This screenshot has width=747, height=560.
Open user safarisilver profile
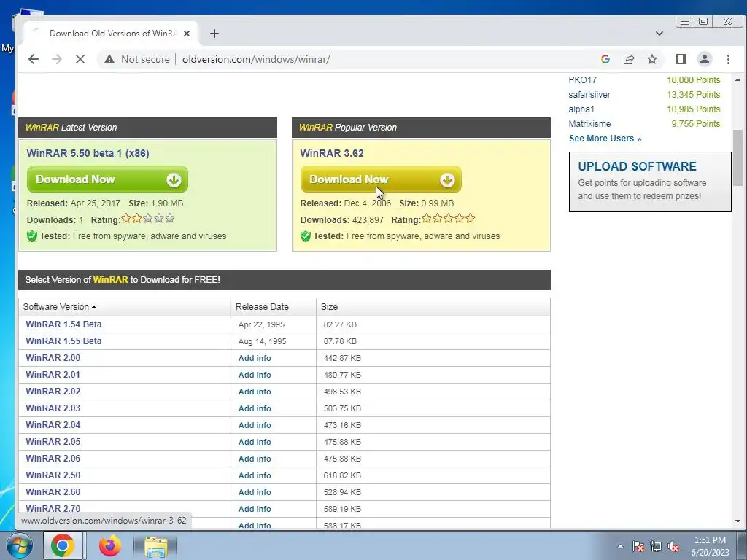point(589,95)
